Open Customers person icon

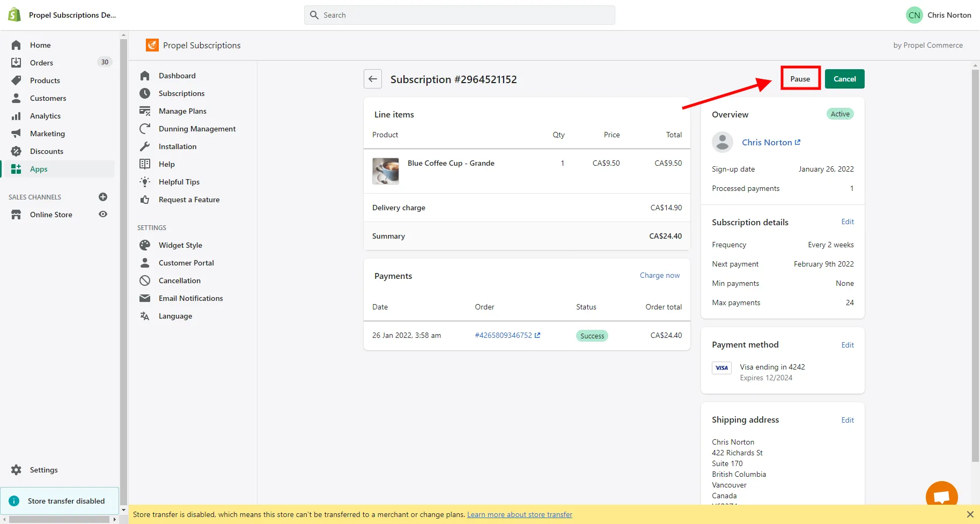point(16,98)
